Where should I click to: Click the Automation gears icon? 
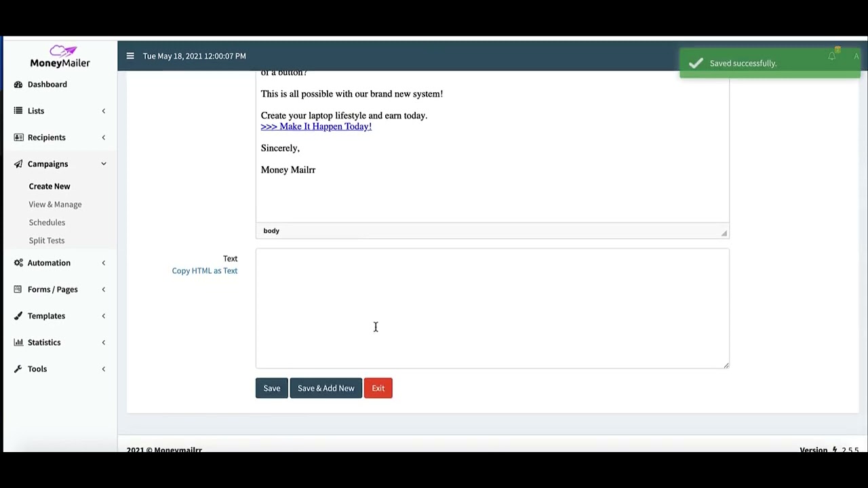click(x=18, y=263)
